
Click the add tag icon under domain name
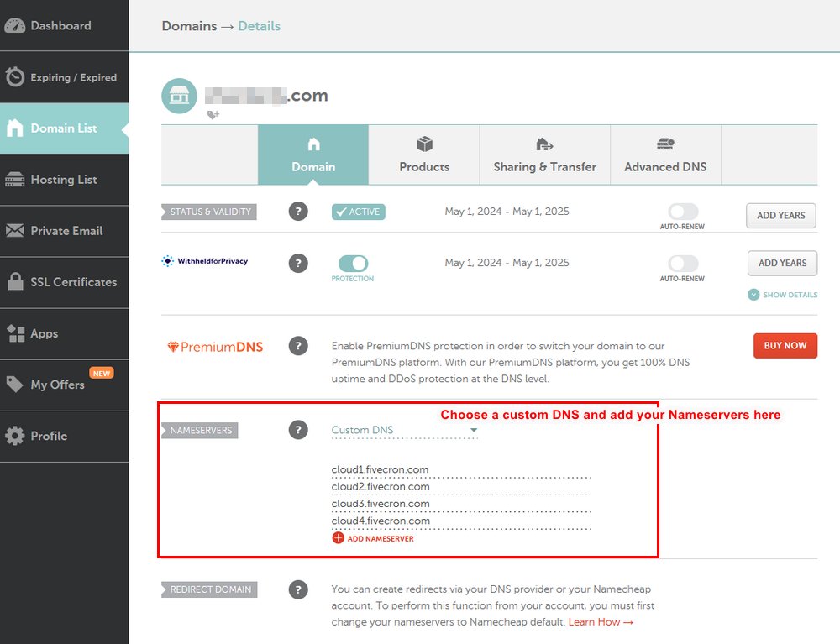[213, 114]
